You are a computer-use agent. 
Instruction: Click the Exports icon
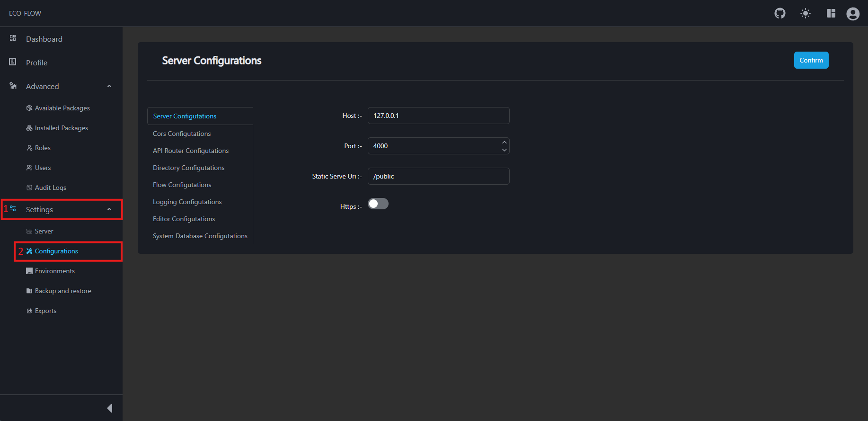pos(29,311)
